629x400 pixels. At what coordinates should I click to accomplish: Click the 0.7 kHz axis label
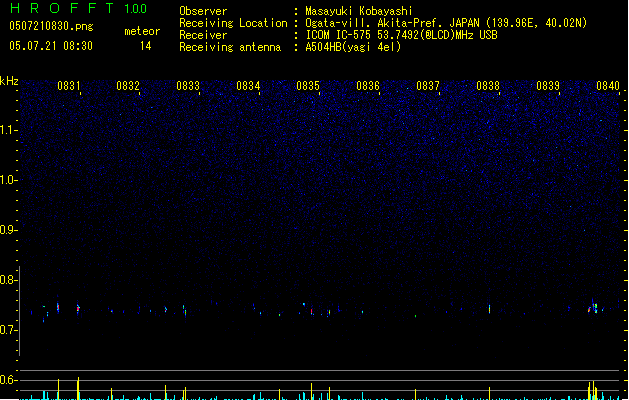tap(8, 330)
